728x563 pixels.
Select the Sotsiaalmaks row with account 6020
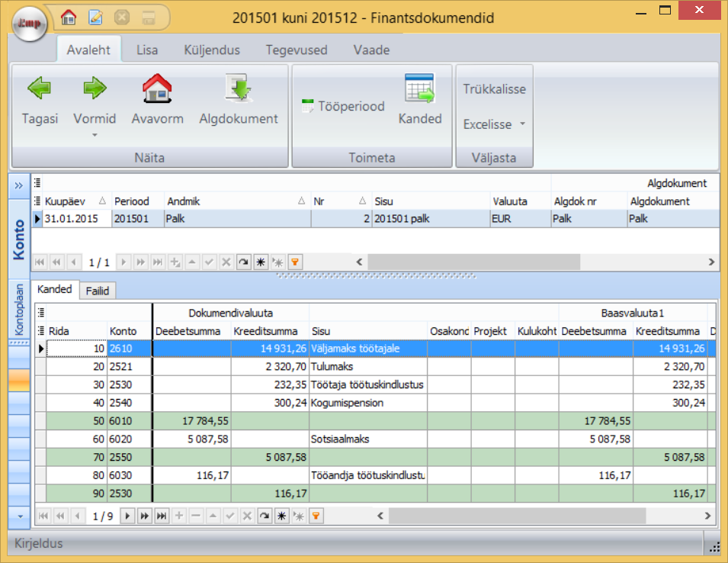pyautogui.click(x=366, y=439)
